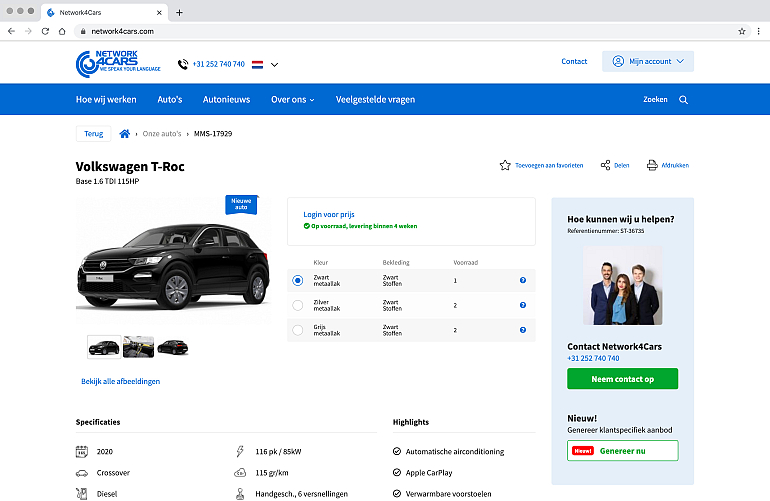This screenshot has height=501, width=770.
Task: Click Bekijk alle afbeeldingen link
Action: 120,381
